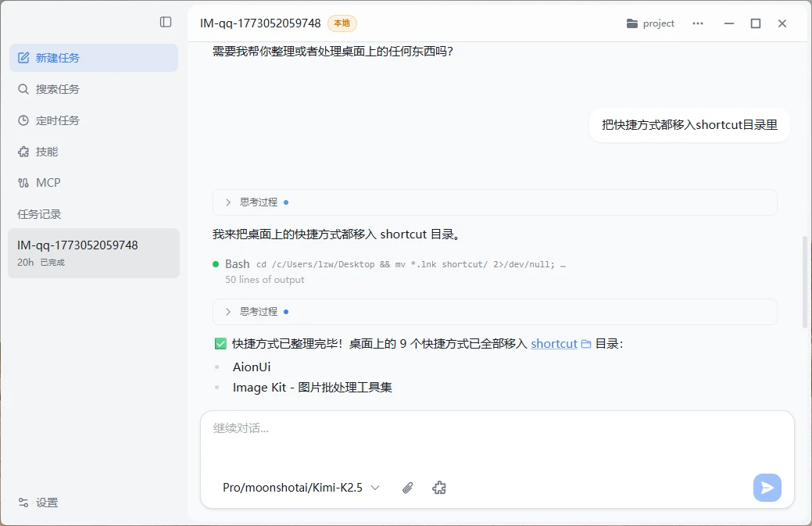The image size is (812, 526).
Task: Send the message with the paper plane button
Action: tap(767, 488)
